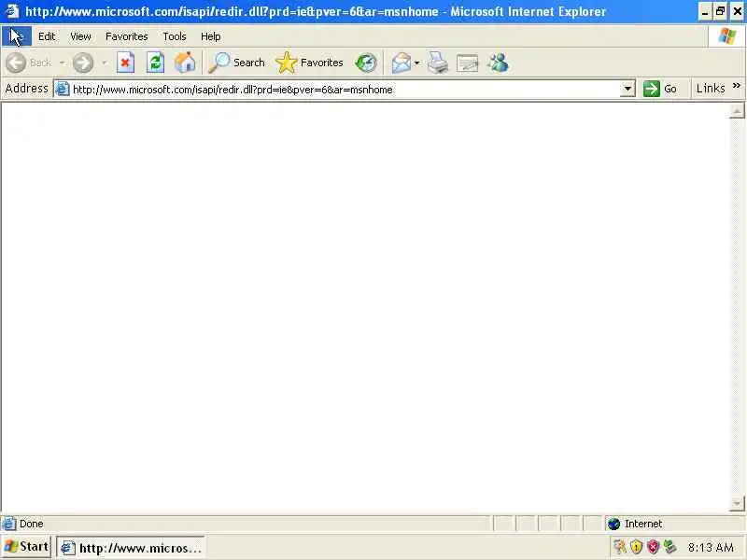Viewport: 747px width, 560px height.
Task: Select the IE taskbar button
Action: [x=131, y=548]
